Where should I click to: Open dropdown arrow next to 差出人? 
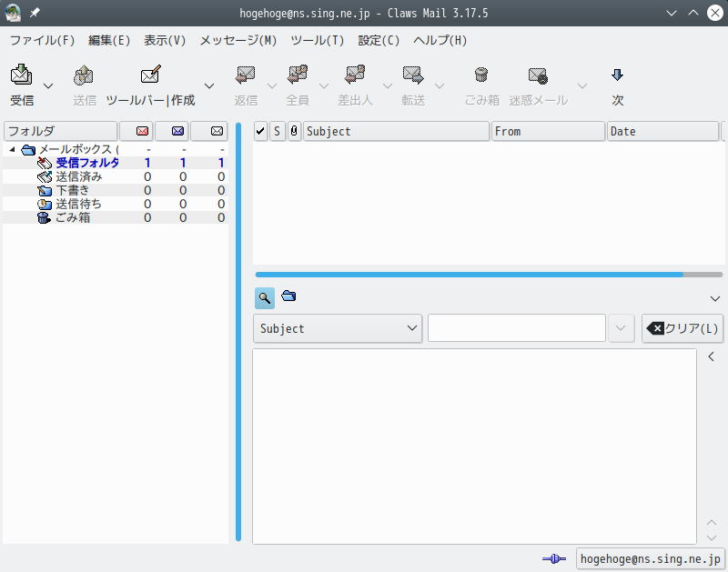click(x=388, y=85)
